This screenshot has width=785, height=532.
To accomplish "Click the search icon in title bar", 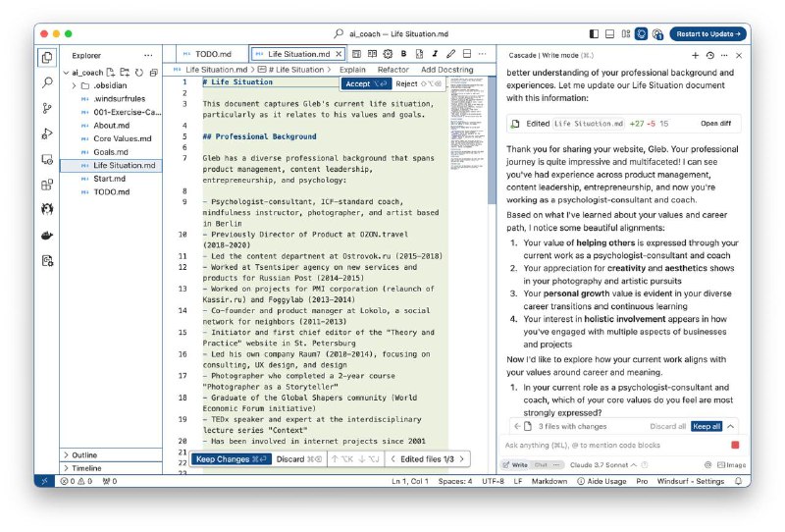I will click(339, 33).
